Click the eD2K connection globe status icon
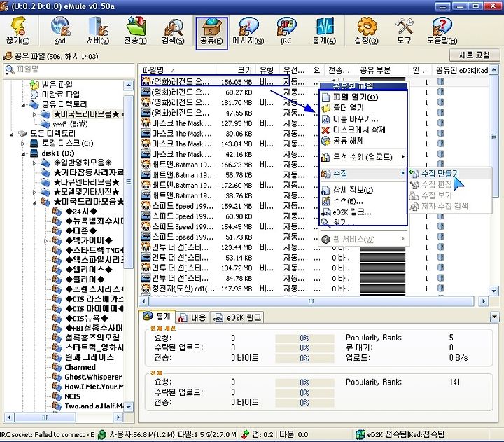Image resolution: width=504 pixels, height=442 pixels. (360, 434)
